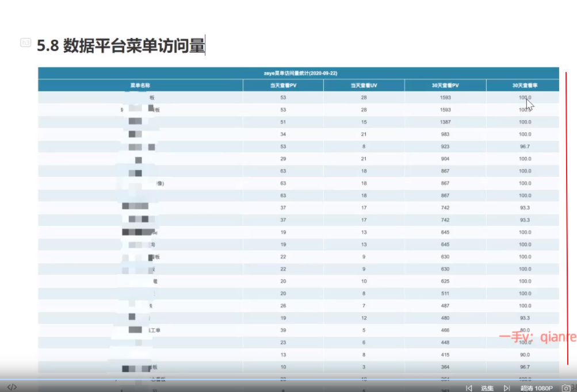Click the 30-day rate 93.3 in 480 row
Image resolution: width=577 pixels, height=392 pixels.
[525, 318]
